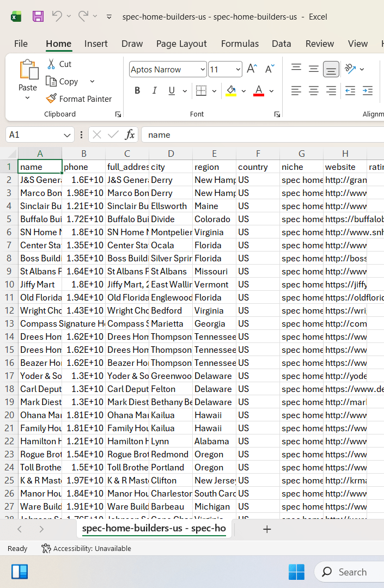Open the Copy options arrow
Image resolution: width=384 pixels, height=588 pixels.
click(x=92, y=81)
